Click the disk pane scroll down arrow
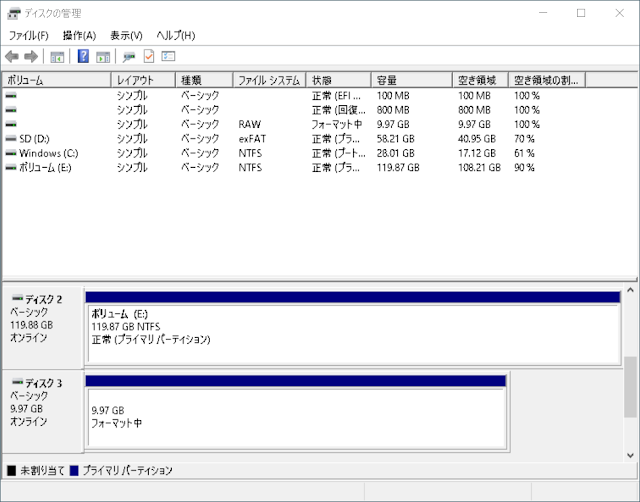This screenshot has width=640, height=502. (630, 455)
